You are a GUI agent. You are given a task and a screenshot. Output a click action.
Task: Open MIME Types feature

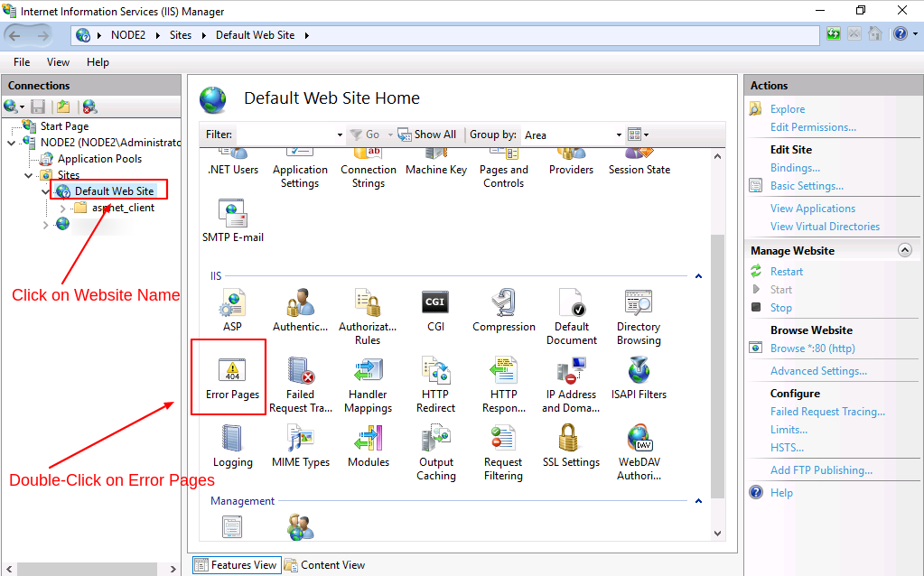click(301, 446)
